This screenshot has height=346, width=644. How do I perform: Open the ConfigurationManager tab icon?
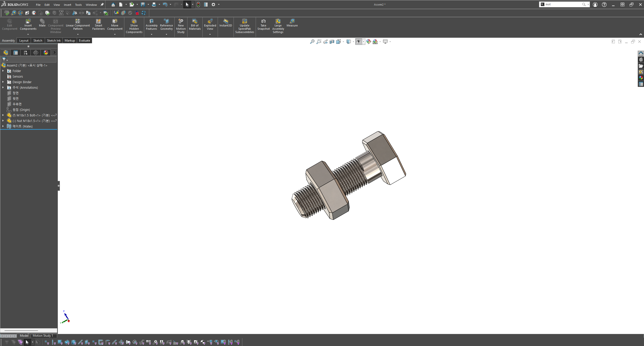[25, 52]
